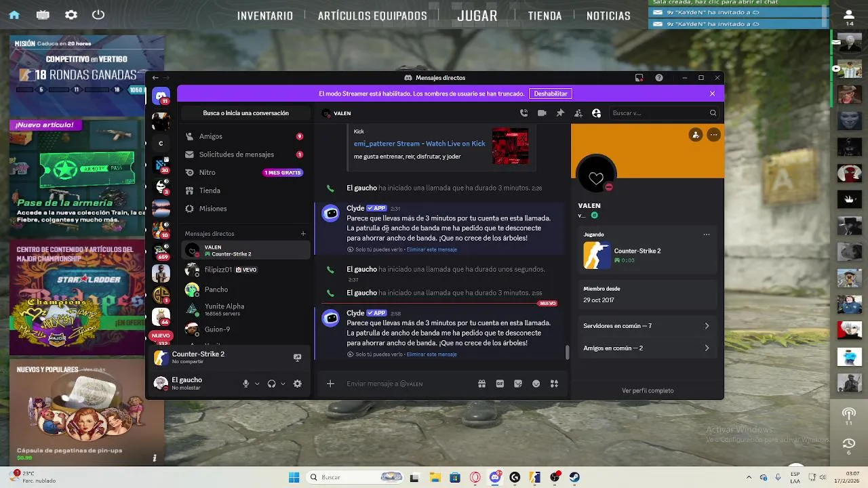Dismiss the Streamer mode banner

(x=712, y=94)
